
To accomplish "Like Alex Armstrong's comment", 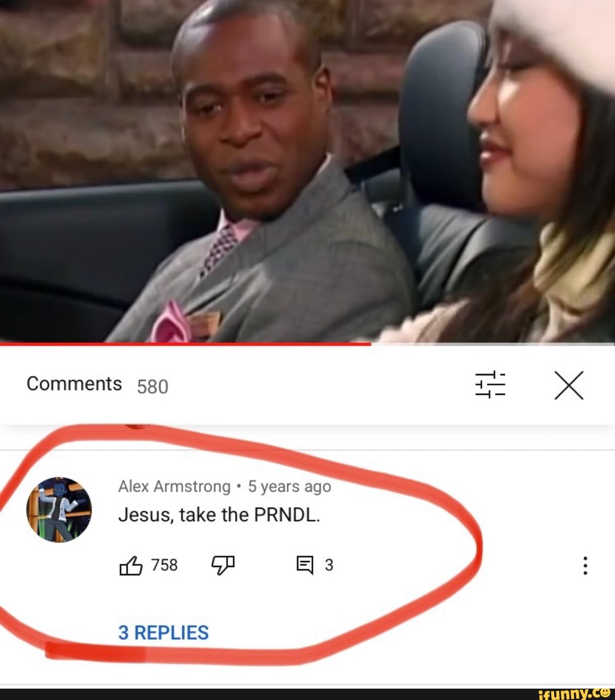I will point(131,565).
